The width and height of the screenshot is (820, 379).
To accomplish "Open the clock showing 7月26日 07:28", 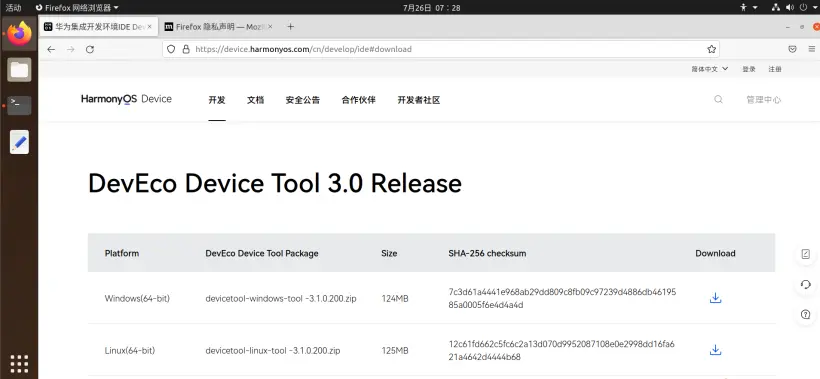I will (x=431, y=7).
